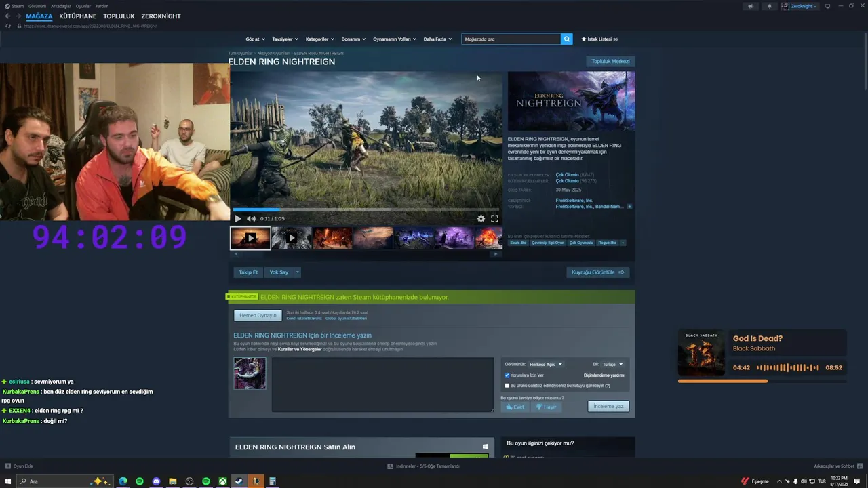Open the Oynamanın Yolları dropdown
This screenshot has height=488, width=868.
[x=395, y=39]
